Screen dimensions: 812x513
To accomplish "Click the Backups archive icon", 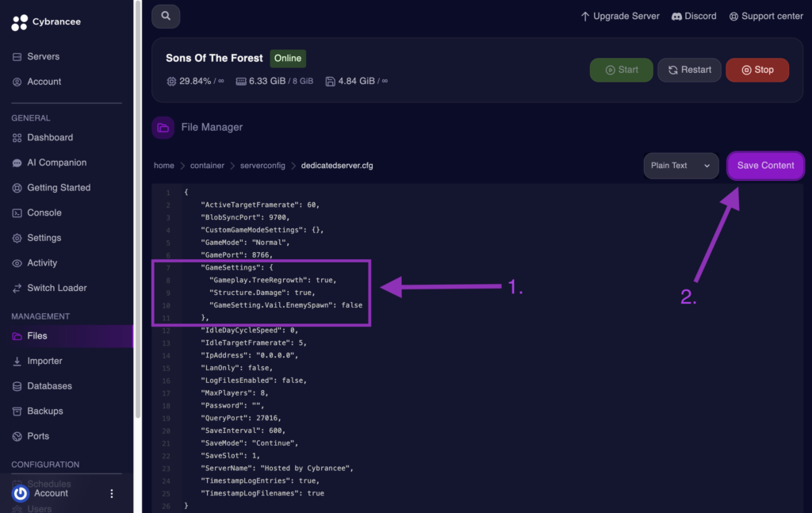I will (x=17, y=411).
